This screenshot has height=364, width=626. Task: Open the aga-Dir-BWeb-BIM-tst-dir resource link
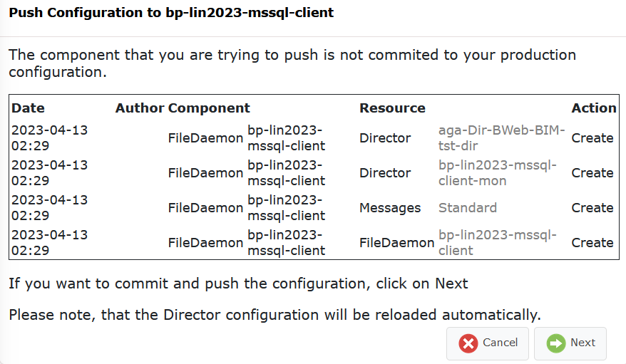[x=501, y=138]
